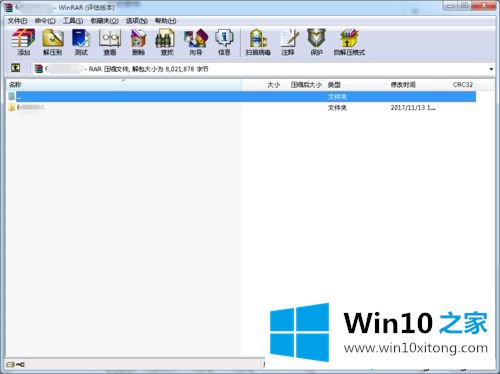Click the drive/key icons in status bar
The image size is (500, 374).
pos(16,364)
